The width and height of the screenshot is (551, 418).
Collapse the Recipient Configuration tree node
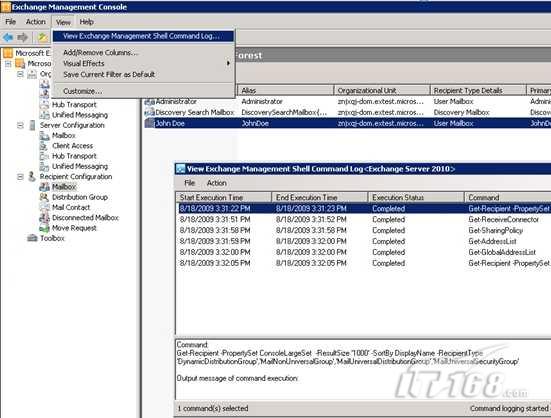point(20,177)
